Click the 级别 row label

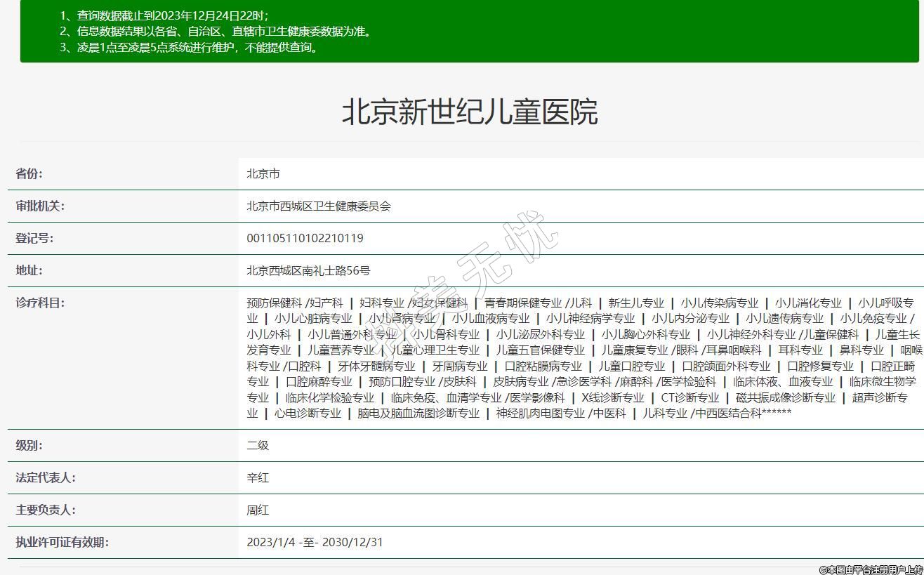29,446
